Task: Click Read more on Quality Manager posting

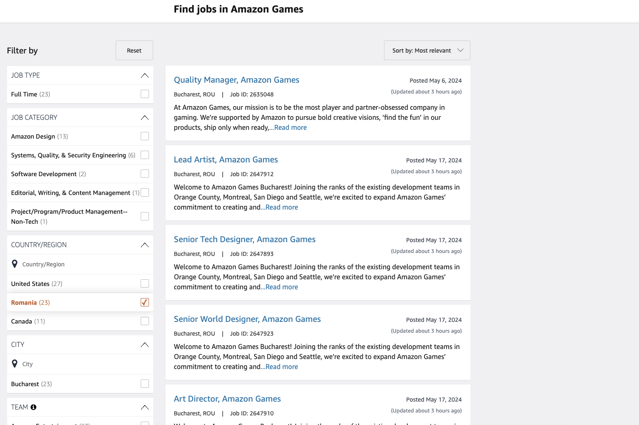Action: [x=290, y=128]
